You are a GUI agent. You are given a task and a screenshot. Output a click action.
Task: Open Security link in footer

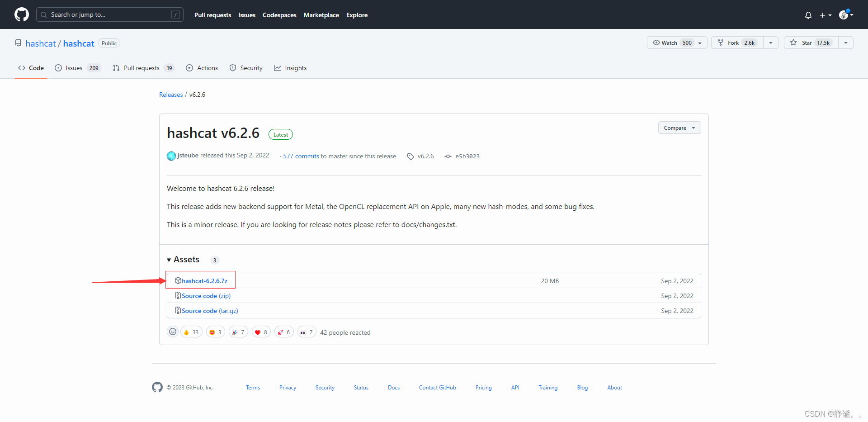pyautogui.click(x=325, y=388)
